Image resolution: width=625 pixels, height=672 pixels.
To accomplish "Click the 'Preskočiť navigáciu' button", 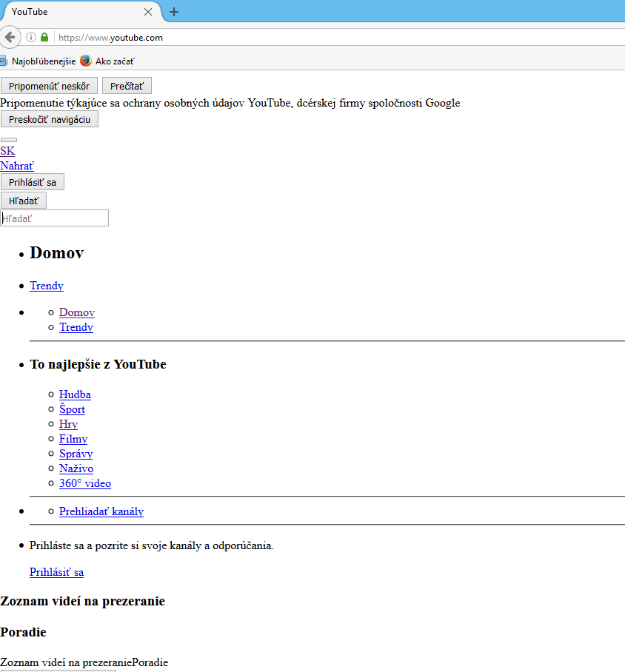I will pyautogui.click(x=50, y=119).
